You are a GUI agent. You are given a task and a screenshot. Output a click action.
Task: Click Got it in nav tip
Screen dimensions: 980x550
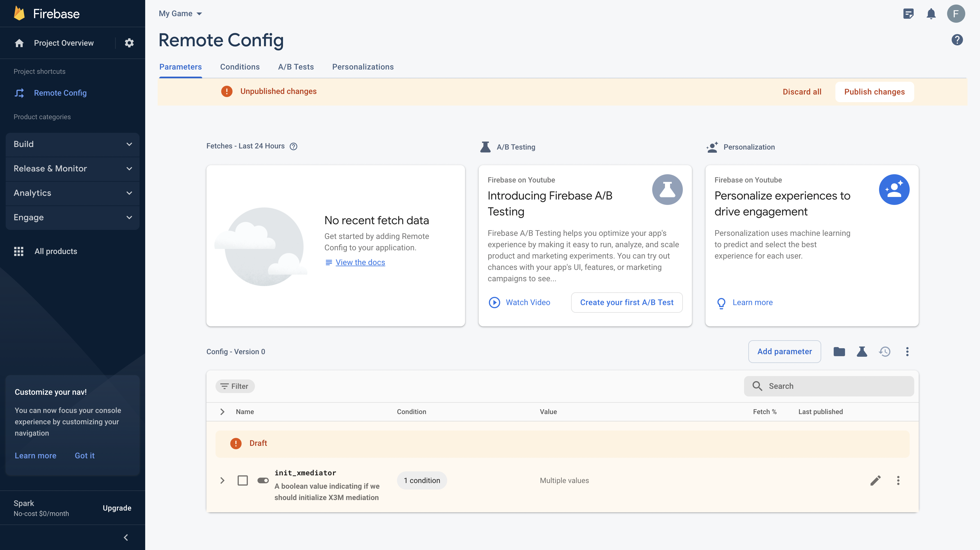pos(85,455)
